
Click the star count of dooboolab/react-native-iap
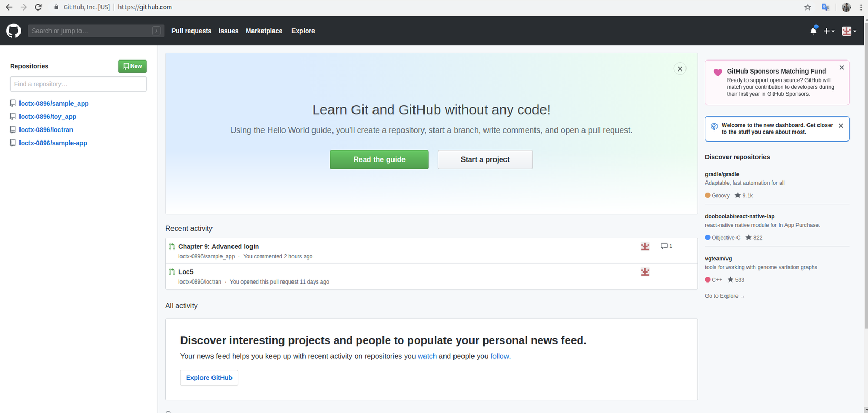(x=754, y=238)
